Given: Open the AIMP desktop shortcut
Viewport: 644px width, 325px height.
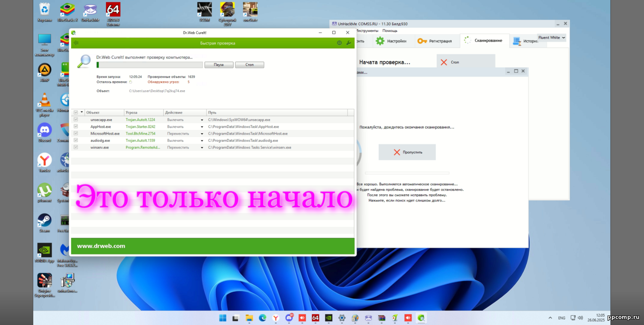Looking at the screenshot, I should coord(44,72).
